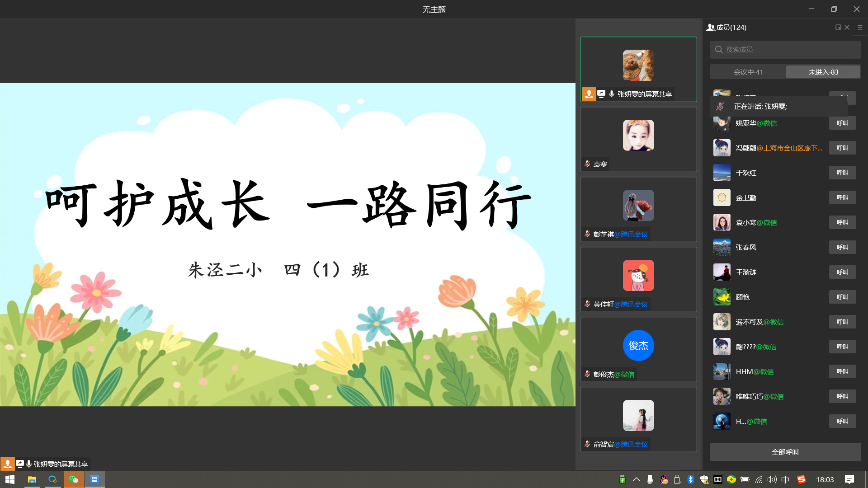Open volume speaker tray icon

click(x=772, y=479)
